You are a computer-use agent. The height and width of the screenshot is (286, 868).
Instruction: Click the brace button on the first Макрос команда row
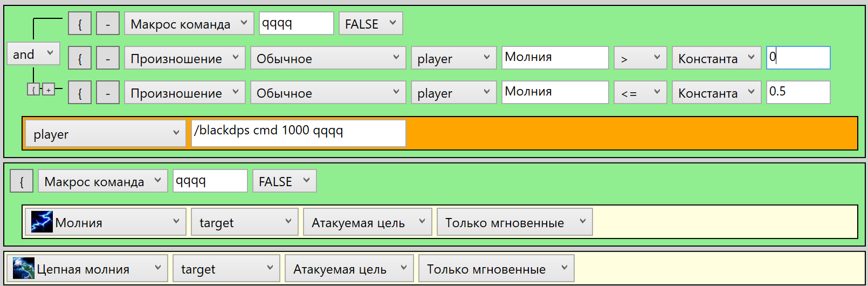[x=80, y=24]
